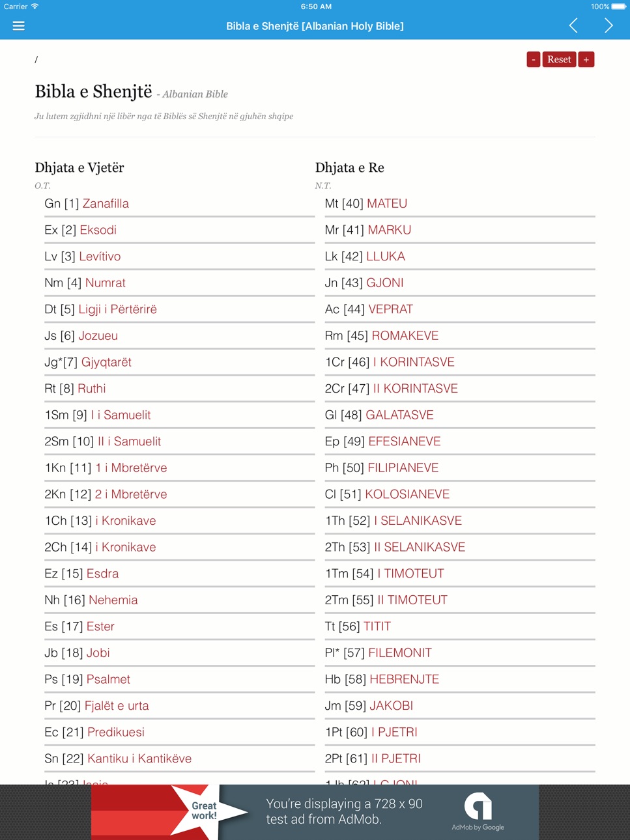The height and width of the screenshot is (840, 630).
Task: Select Psalmet from Old Testament list
Action: [x=108, y=679]
